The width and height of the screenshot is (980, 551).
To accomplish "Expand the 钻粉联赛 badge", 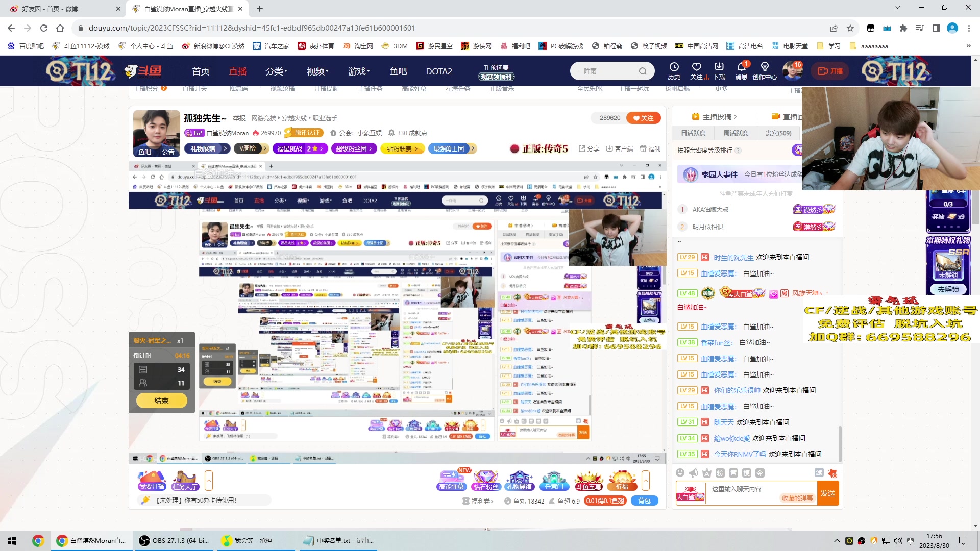I will (402, 148).
